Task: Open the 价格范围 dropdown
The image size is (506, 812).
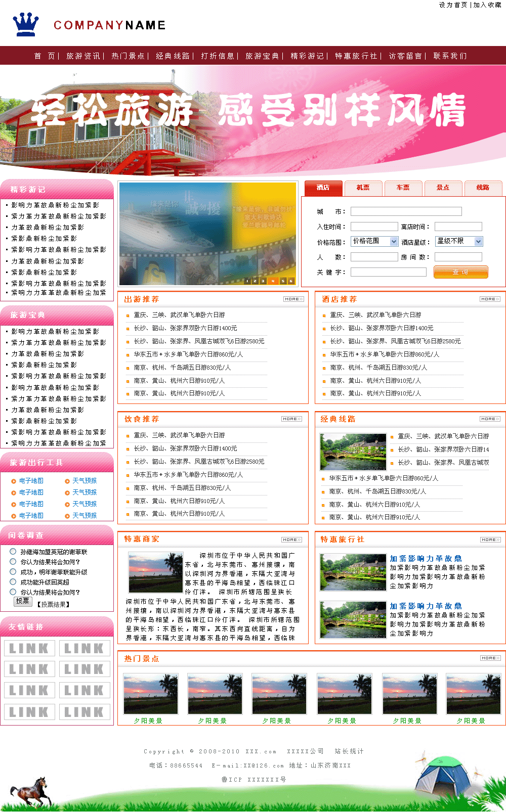Action: point(374,242)
